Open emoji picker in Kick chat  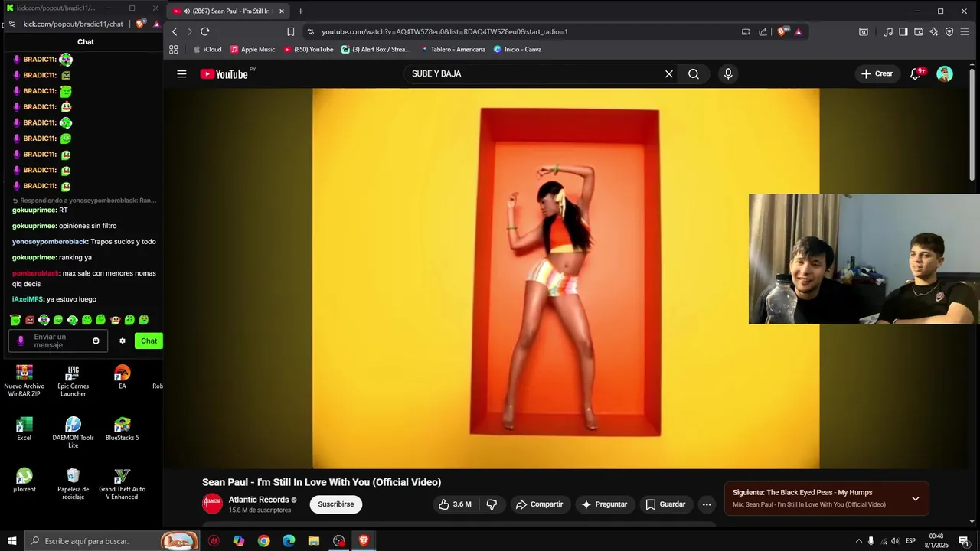[x=96, y=341]
